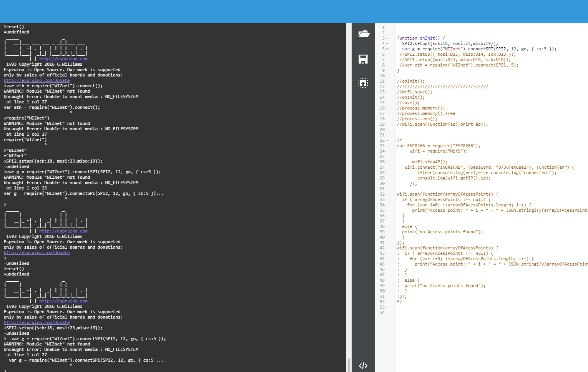Collapse the fold arrow at line 5
The height and width of the screenshot is (372, 588).
tap(387, 49)
